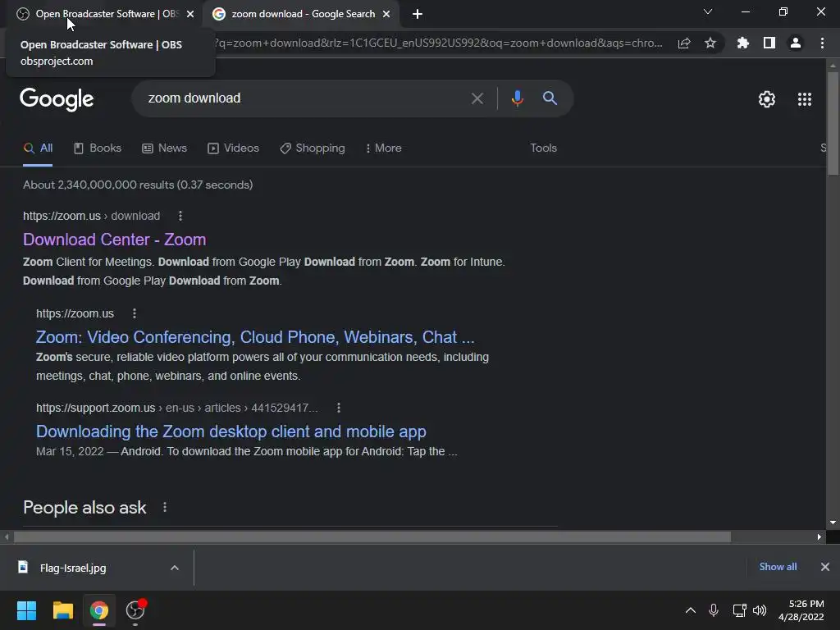Expand the Flag-Israel.jpg download options chevron
Screen dimensions: 840x630
(x=175, y=568)
